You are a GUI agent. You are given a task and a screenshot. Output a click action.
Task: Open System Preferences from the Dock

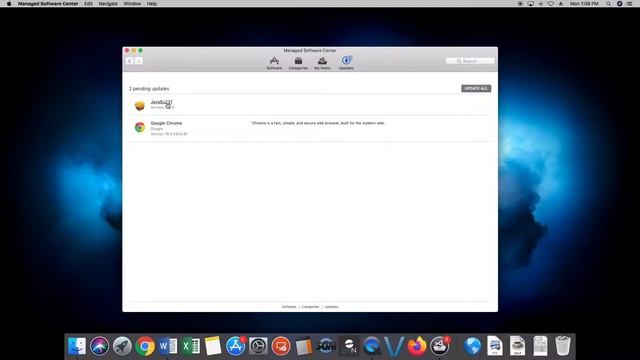pos(258,346)
